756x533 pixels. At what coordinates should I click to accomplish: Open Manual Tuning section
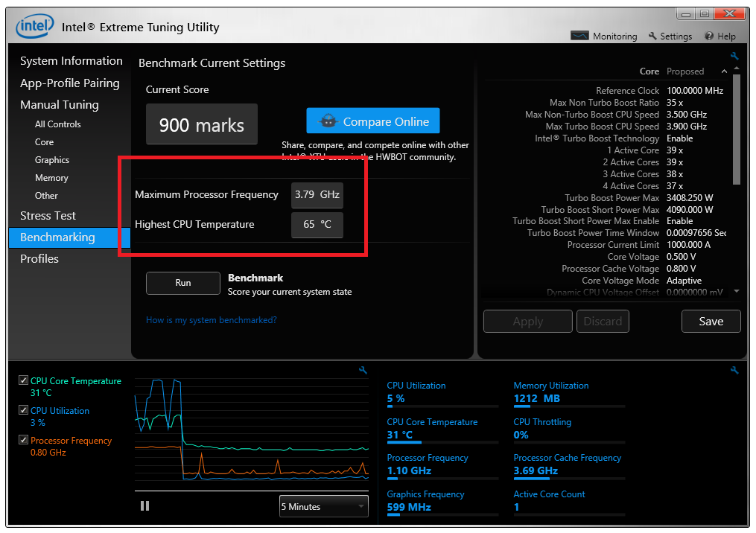coord(60,104)
